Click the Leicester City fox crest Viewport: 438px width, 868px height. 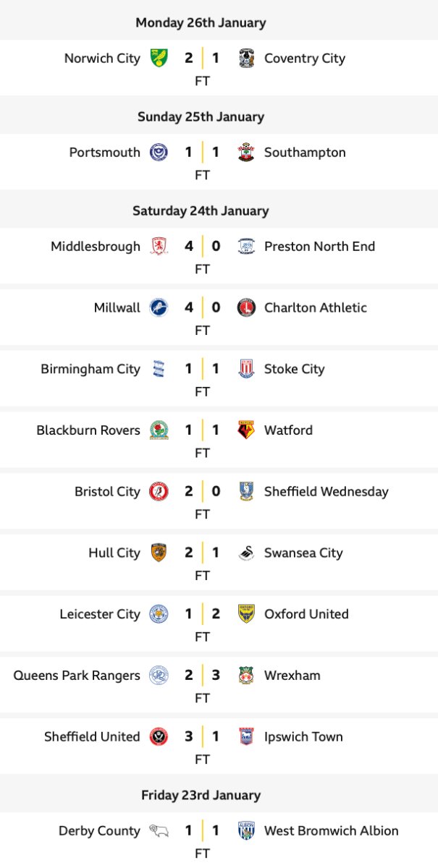(x=159, y=614)
